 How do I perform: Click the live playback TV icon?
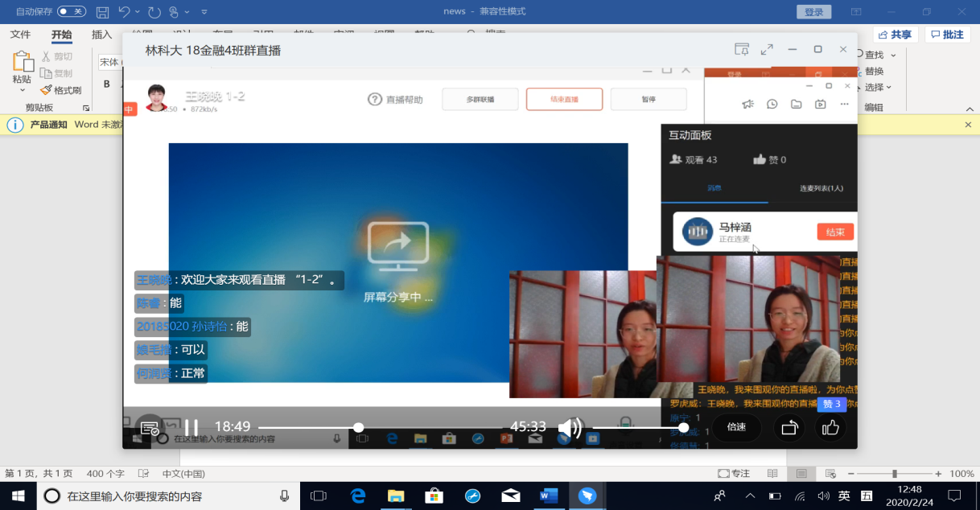pyautogui.click(x=820, y=104)
